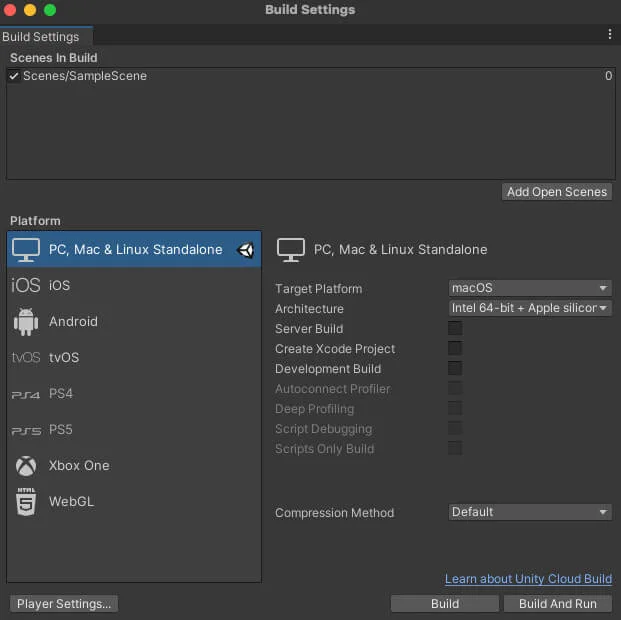Click the tvOS platform icon
Screen dimensions: 621x620
pos(26,357)
